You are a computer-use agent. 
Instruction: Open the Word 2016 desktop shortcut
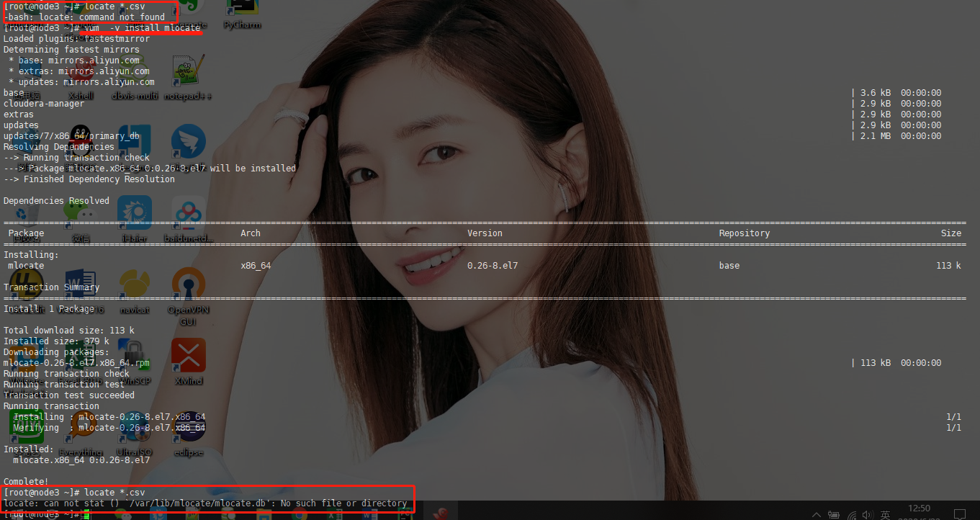point(81,292)
